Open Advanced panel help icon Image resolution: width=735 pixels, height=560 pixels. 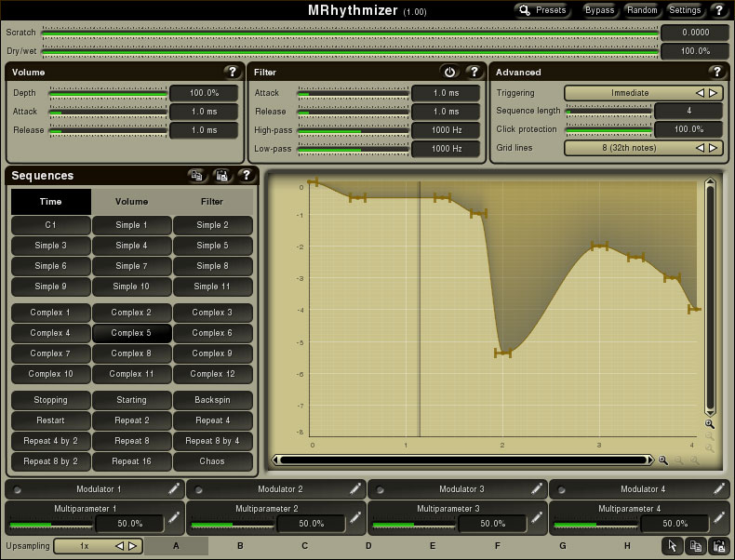point(716,72)
